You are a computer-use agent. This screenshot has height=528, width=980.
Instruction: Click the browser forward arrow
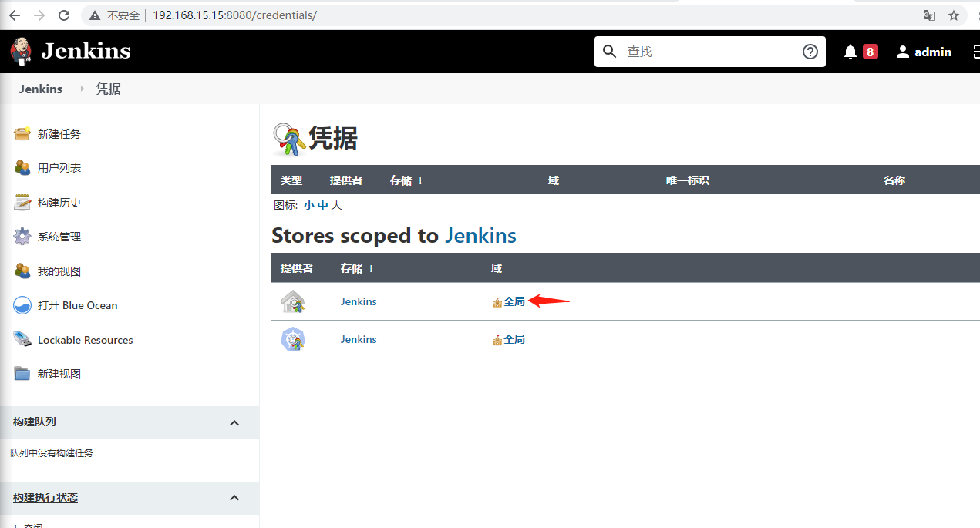pos(39,15)
